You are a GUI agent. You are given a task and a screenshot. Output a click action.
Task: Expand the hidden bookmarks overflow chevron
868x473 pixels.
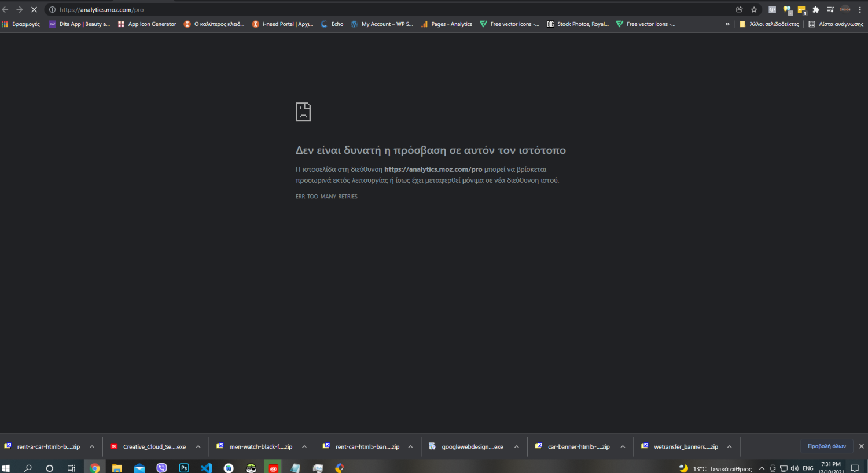pos(727,24)
